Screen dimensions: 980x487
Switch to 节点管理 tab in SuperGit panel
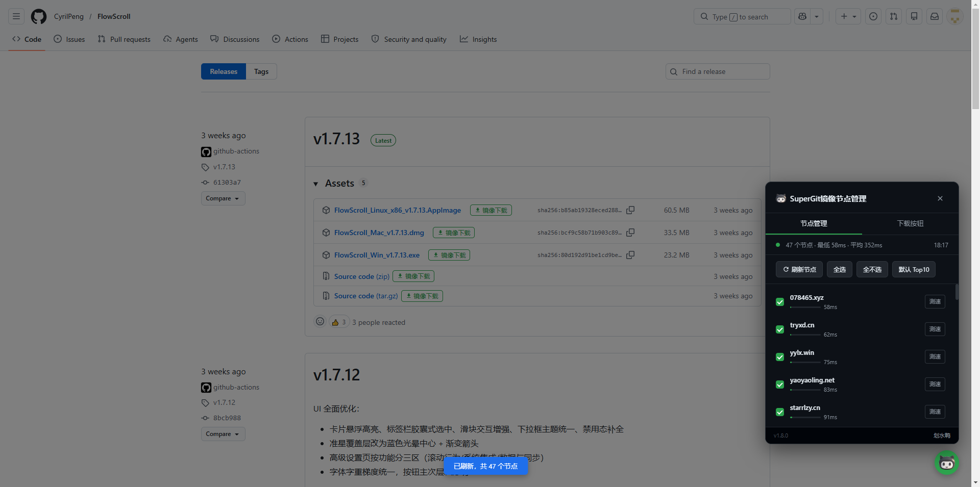click(x=814, y=223)
